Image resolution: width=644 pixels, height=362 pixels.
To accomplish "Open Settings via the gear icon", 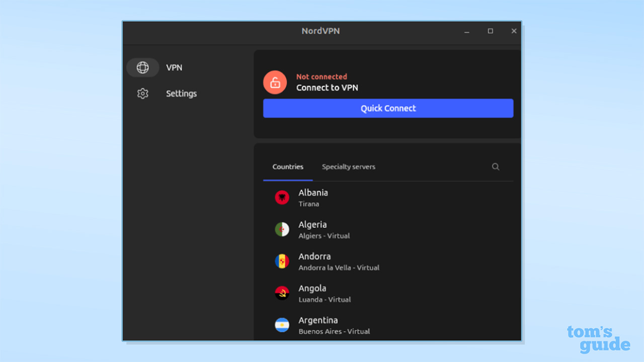I will click(143, 94).
